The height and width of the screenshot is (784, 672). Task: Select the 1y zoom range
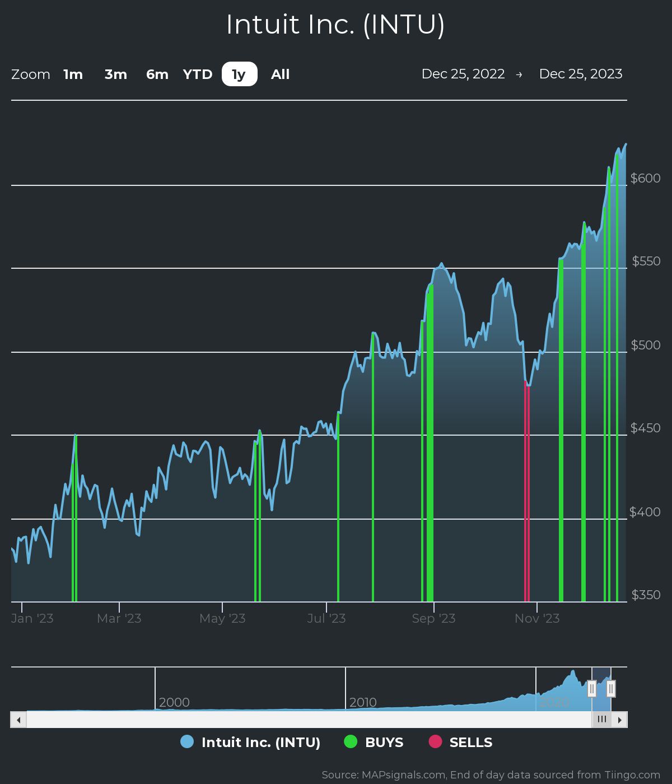tap(239, 74)
